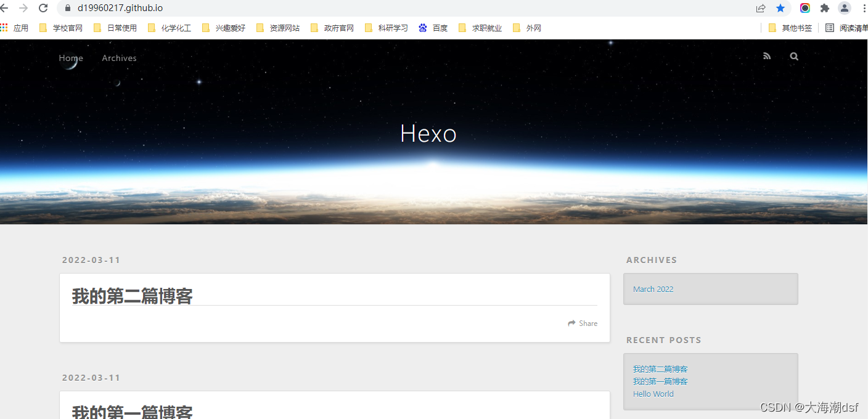
Task: Open the Chrome three-dot menu
Action: 864,8
